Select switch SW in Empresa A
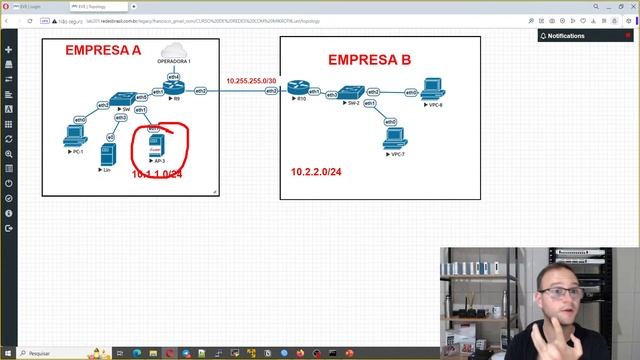 [123, 99]
